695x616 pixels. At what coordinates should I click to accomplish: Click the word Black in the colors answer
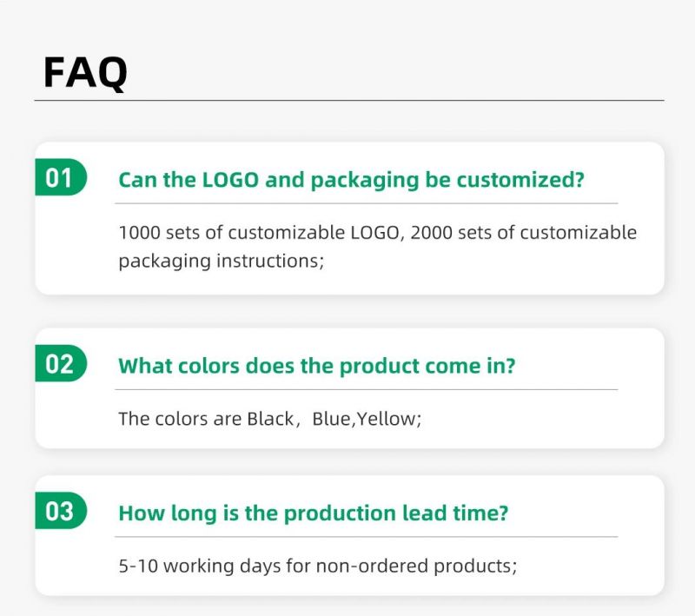(270, 419)
